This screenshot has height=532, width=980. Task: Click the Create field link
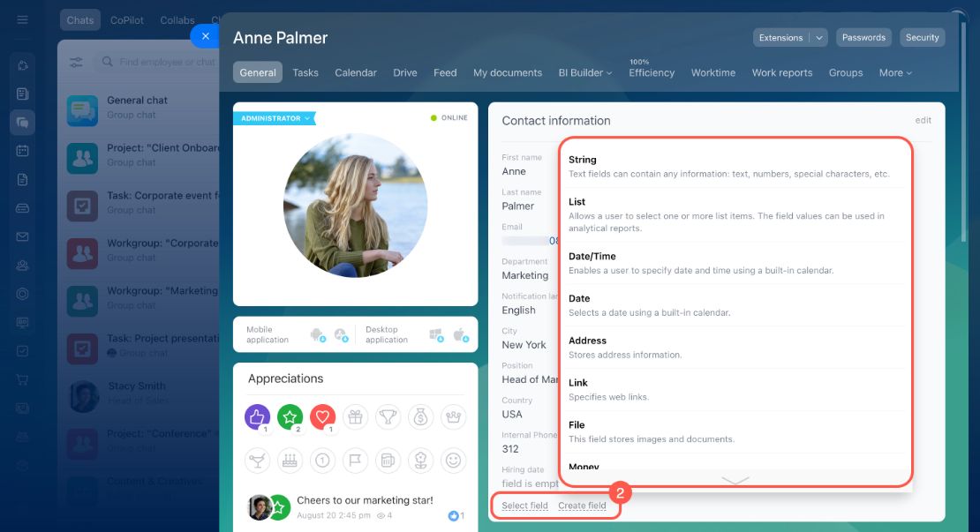[582, 506]
